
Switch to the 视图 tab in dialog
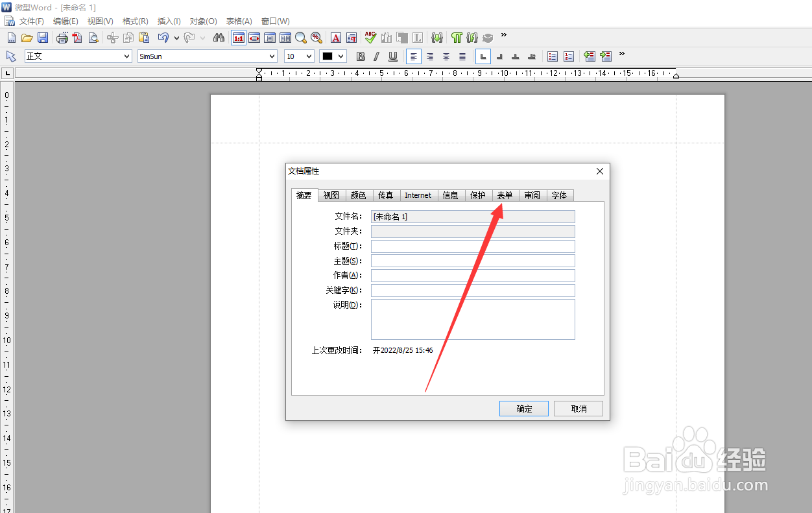point(331,195)
